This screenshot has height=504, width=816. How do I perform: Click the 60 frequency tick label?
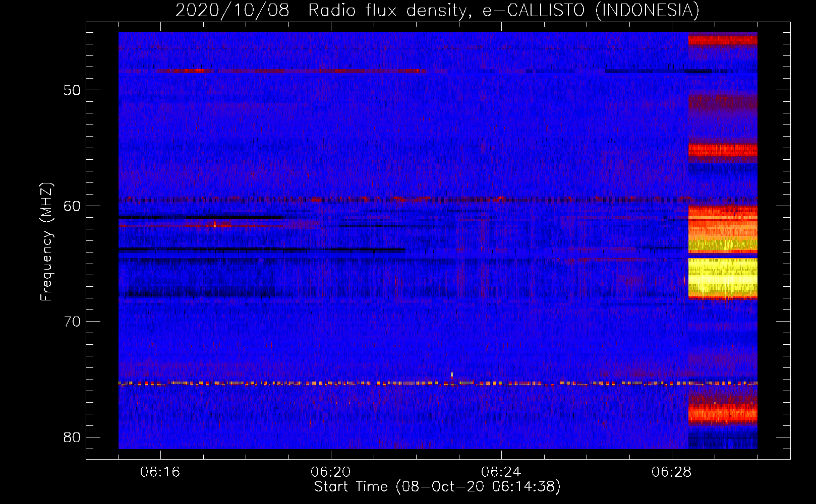click(x=72, y=206)
